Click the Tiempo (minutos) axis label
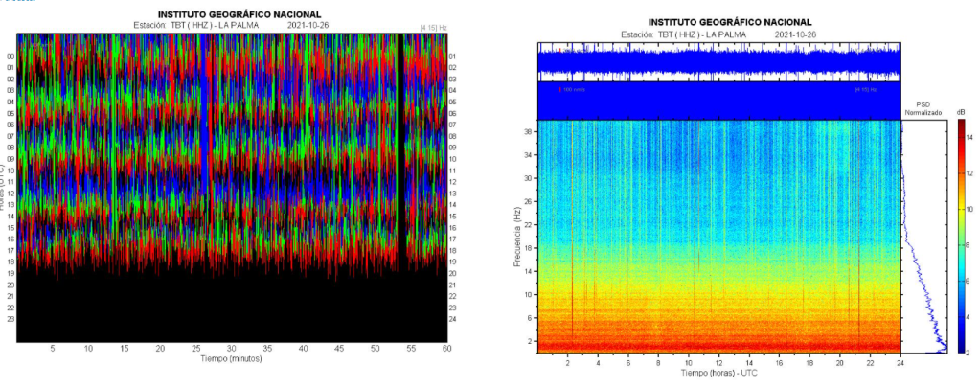 tap(231, 359)
